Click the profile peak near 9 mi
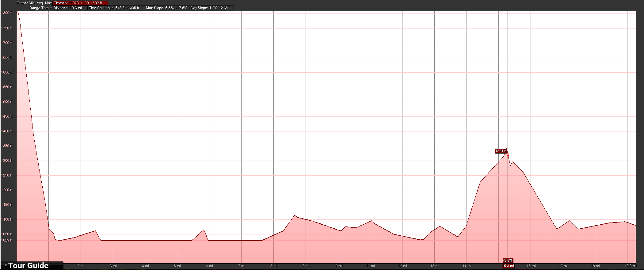 (x=295, y=215)
